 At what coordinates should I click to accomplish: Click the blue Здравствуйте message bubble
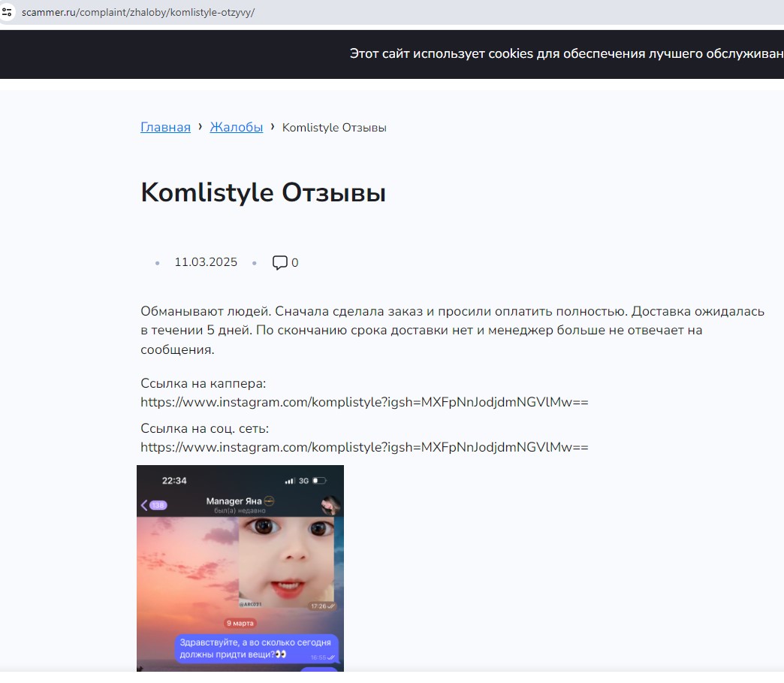click(x=257, y=648)
